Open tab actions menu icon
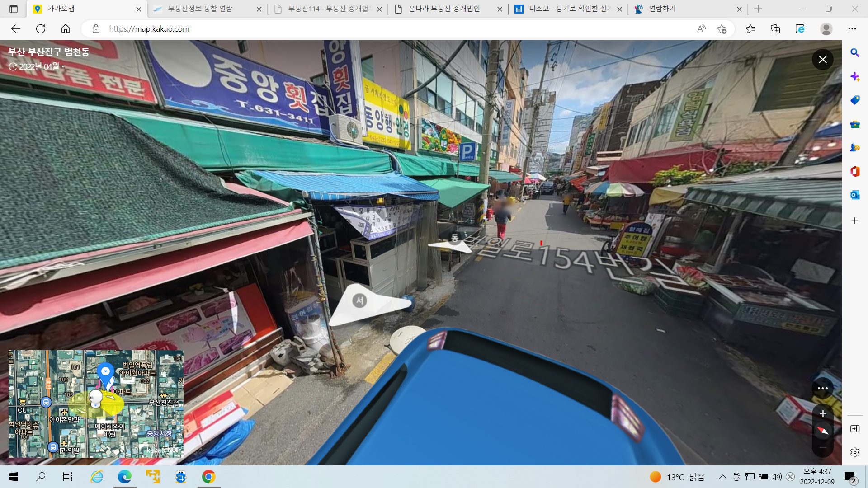The height and width of the screenshot is (488, 868). [x=14, y=9]
